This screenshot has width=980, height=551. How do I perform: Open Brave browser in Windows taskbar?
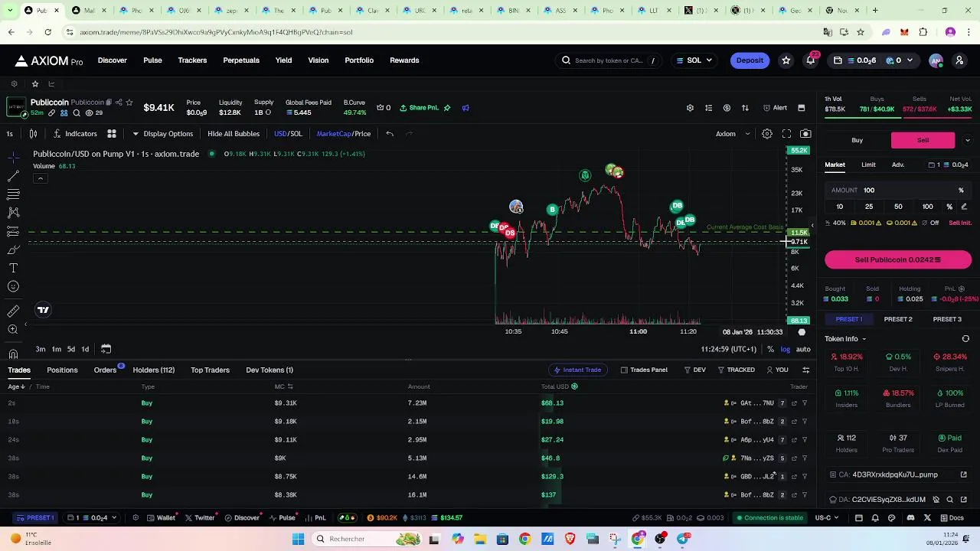570,539
